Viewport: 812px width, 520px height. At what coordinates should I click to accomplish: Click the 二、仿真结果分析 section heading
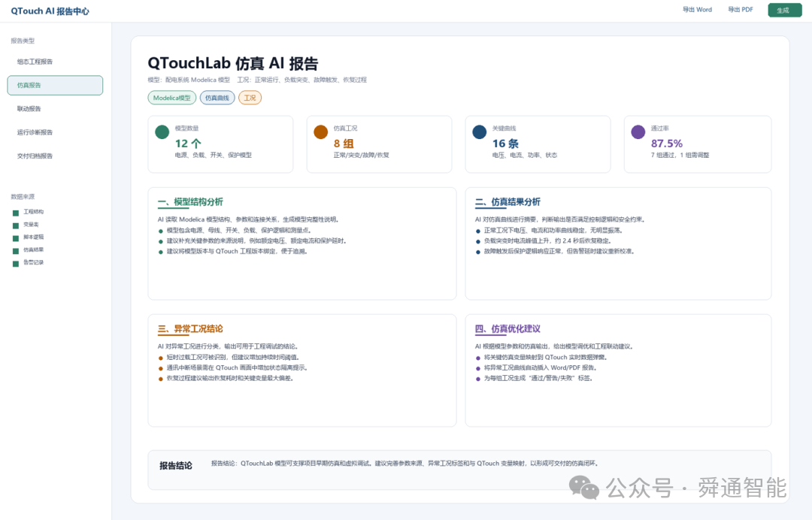pyautogui.click(x=507, y=202)
